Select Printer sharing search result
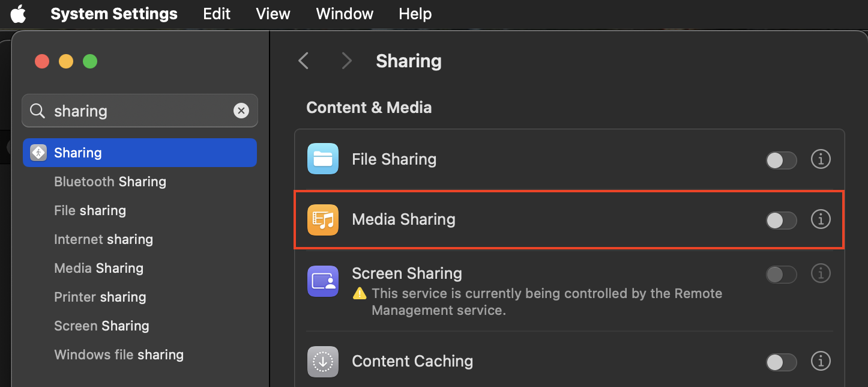The image size is (868, 387). pyautogui.click(x=100, y=297)
